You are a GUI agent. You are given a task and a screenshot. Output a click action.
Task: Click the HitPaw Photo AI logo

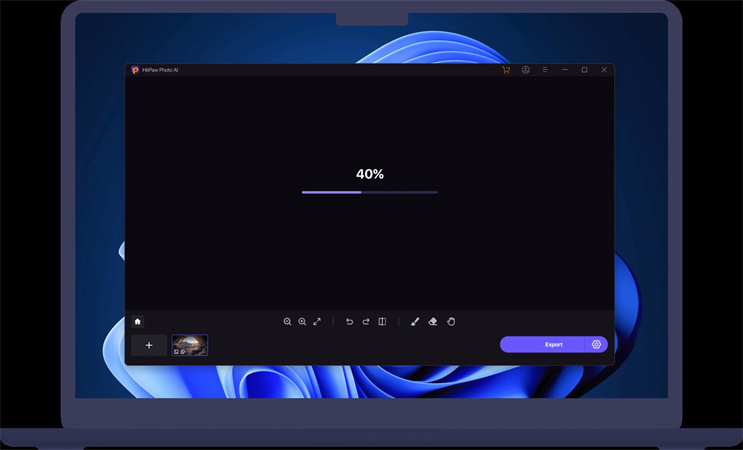click(135, 70)
